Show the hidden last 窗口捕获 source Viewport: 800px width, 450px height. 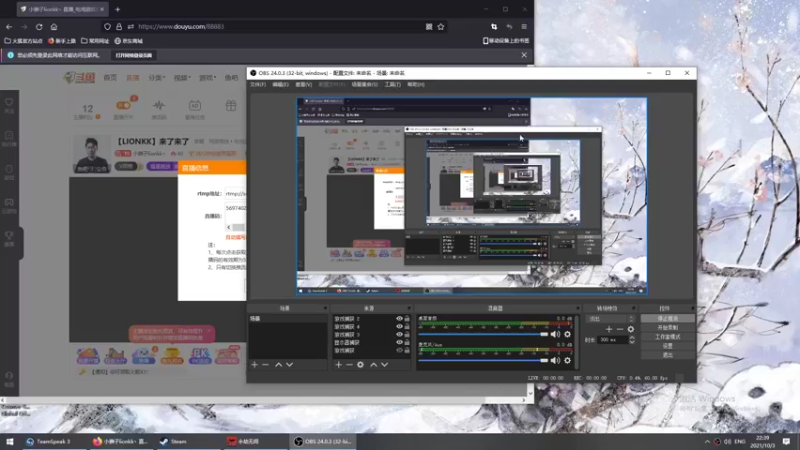click(x=399, y=351)
